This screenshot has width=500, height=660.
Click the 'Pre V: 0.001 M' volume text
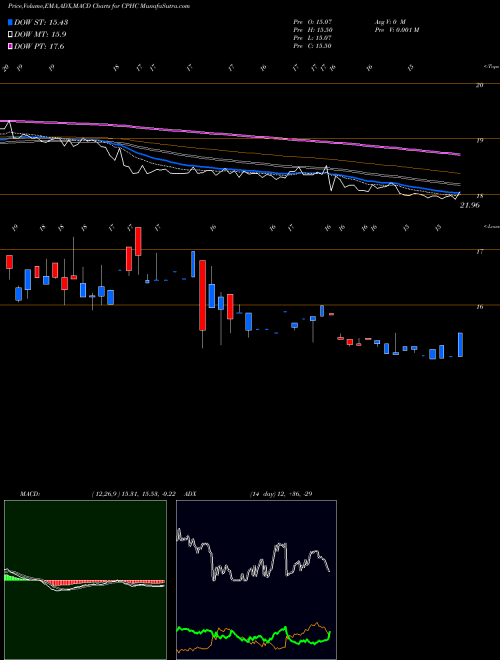(396, 30)
